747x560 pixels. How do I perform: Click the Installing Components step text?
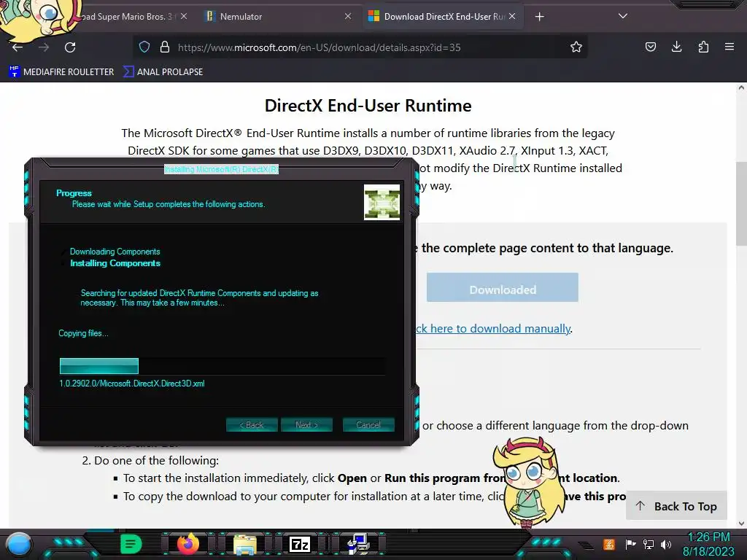coord(115,262)
